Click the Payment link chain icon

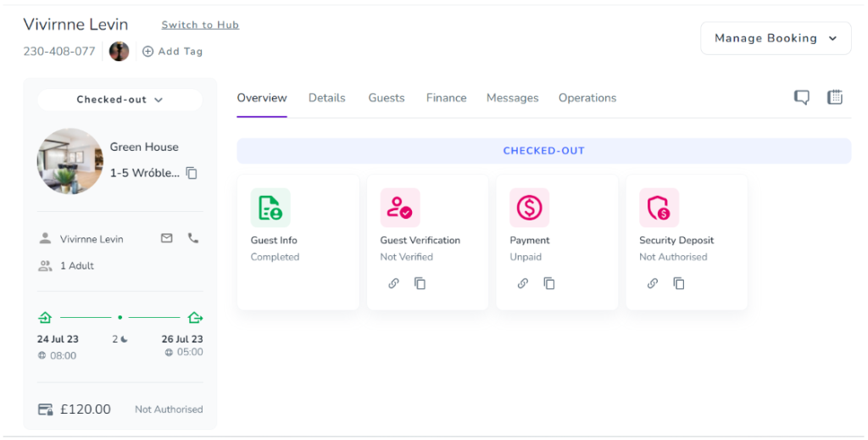click(523, 283)
